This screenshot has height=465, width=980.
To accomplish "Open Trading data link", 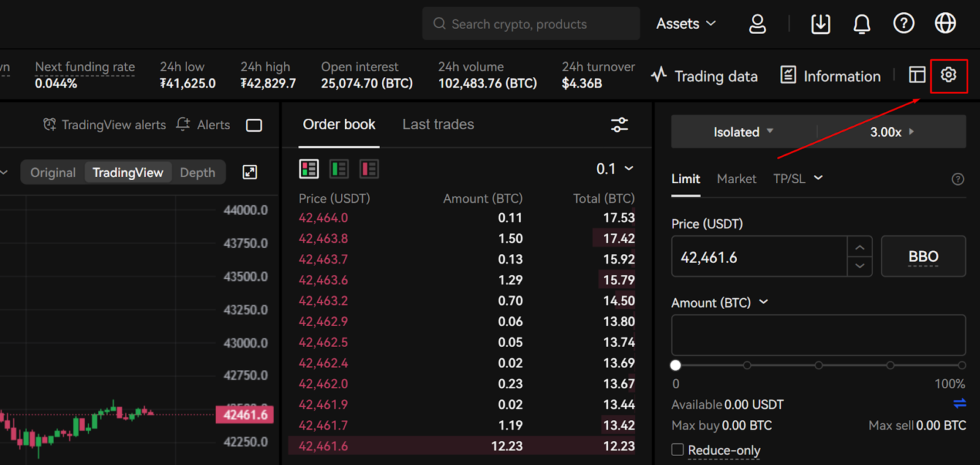I will (704, 76).
